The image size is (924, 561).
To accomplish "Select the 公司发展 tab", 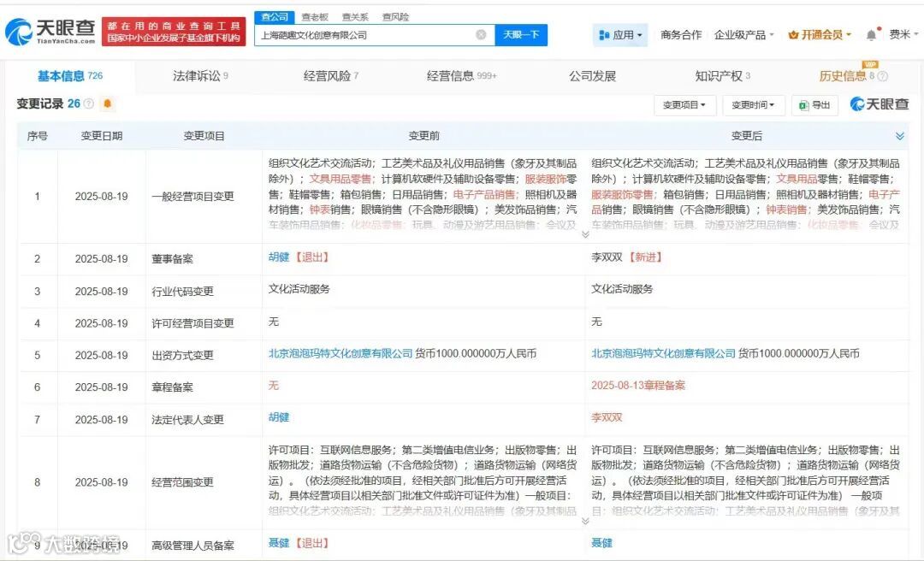I will 592,76.
